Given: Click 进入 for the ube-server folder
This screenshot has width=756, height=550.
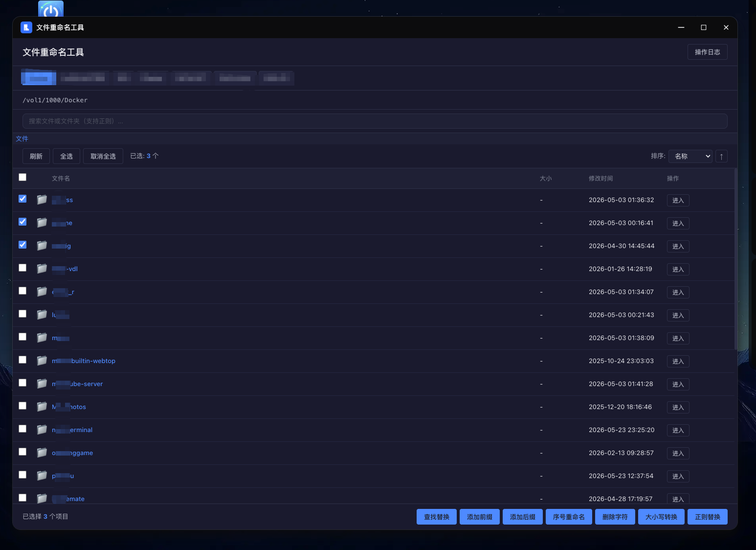Looking at the screenshot, I should [678, 384].
